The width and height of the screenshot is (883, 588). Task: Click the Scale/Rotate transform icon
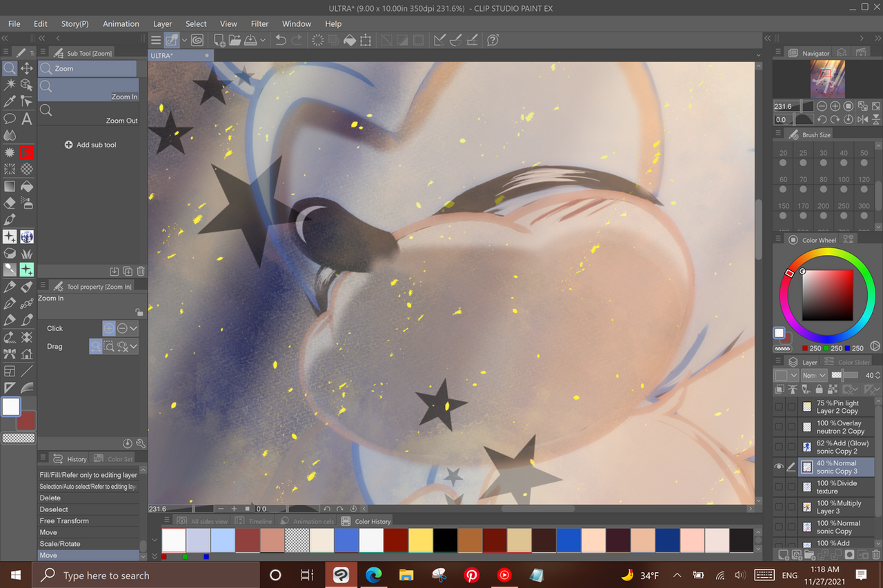click(x=366, y=40)
